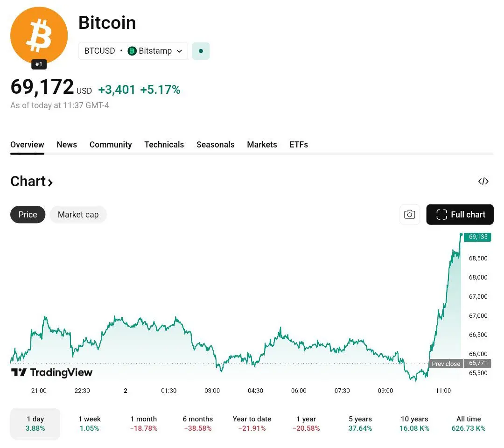The height and width of the screenshot is (448, 504).
Task: Click the orange Bitcoin logo icon
Action: [x=39, y=35]
